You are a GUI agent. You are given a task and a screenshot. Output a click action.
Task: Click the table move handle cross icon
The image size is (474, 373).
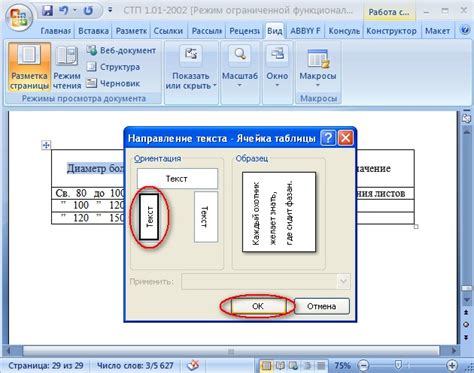coord(46,145)
